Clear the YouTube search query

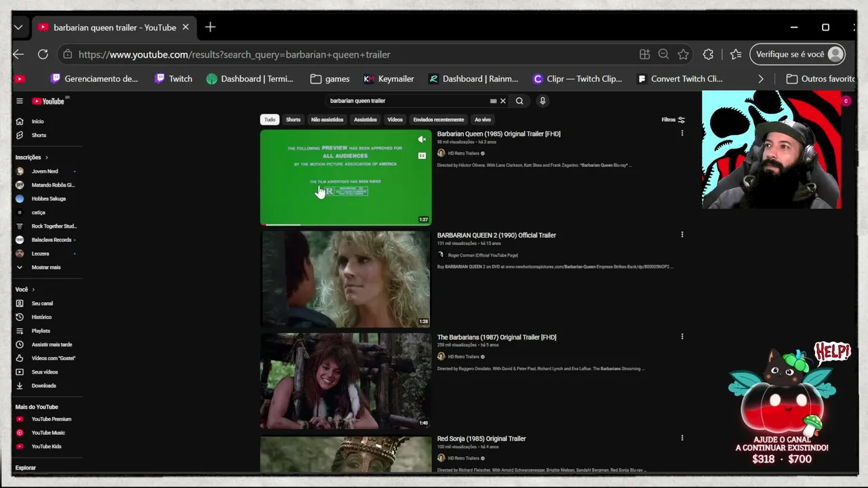pyautogui.click(x=503, y=101)
